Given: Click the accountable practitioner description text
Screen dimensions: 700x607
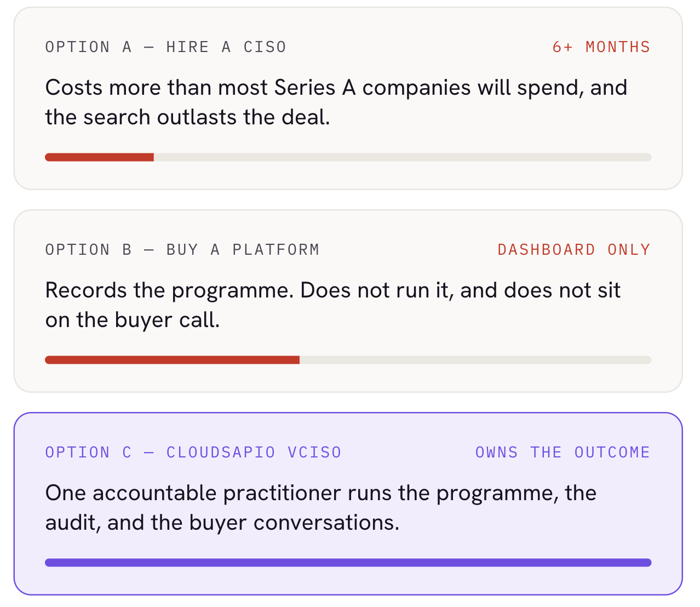Looking at the screenshot, I should click(x=321, y=508).
